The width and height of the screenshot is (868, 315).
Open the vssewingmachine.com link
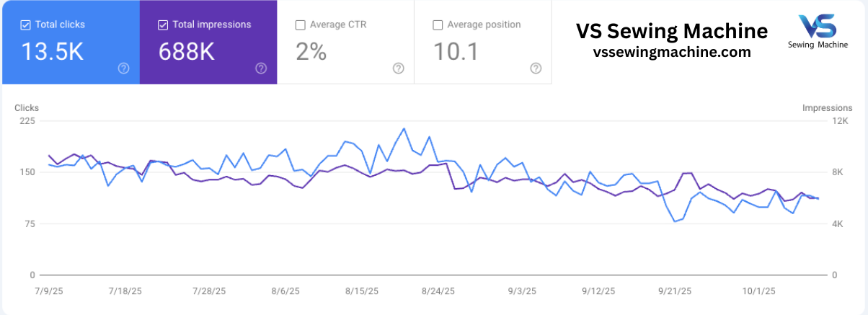tap(671, 52)
